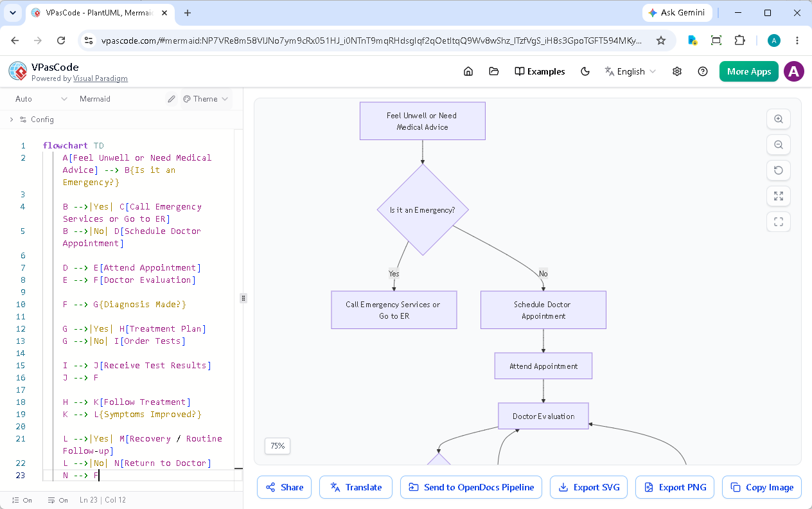Click the Copy Image button
The height and width of the screenshot is (509, 812).
[762, 487]
